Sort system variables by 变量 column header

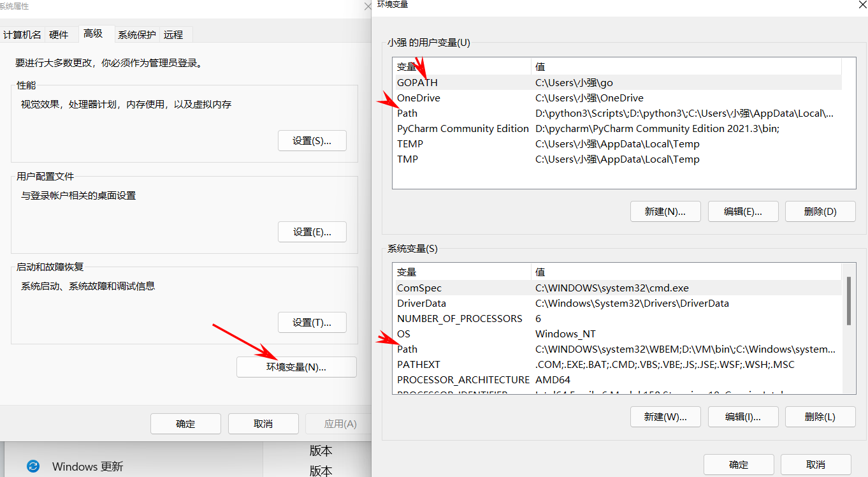point(462,272)
